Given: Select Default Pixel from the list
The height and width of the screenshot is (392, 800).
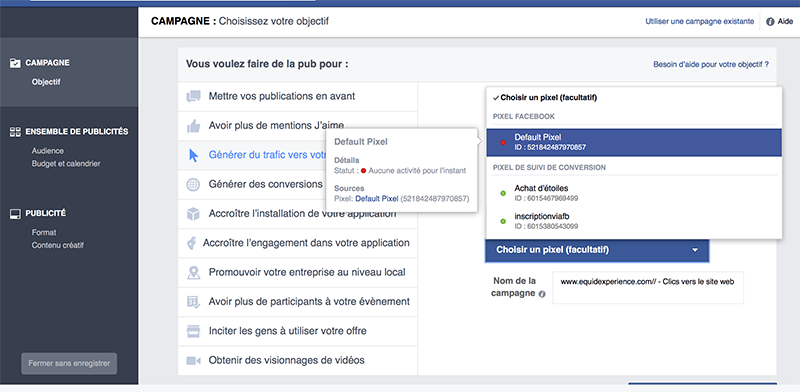Looking at the screenshot, I should [634, 142].
